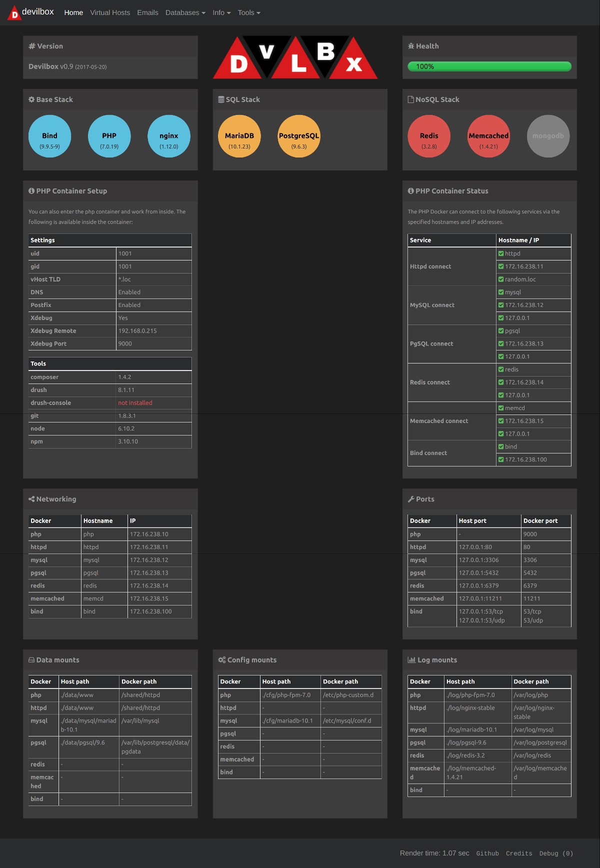Click the ./cfg/php-fpm-7.0 config host path
Screen dimensions: 600x868
[286, 695]
